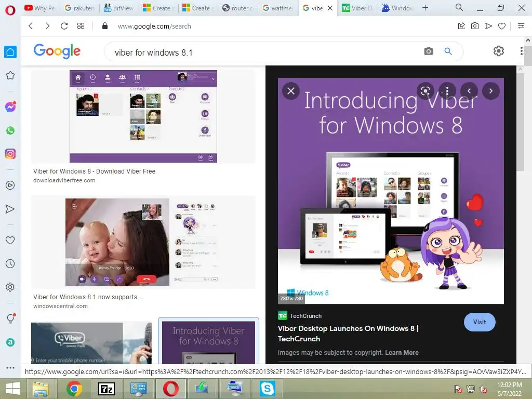Switch to the router tab
The height and width of the screenshot is (399, 532).
[238, 8]
